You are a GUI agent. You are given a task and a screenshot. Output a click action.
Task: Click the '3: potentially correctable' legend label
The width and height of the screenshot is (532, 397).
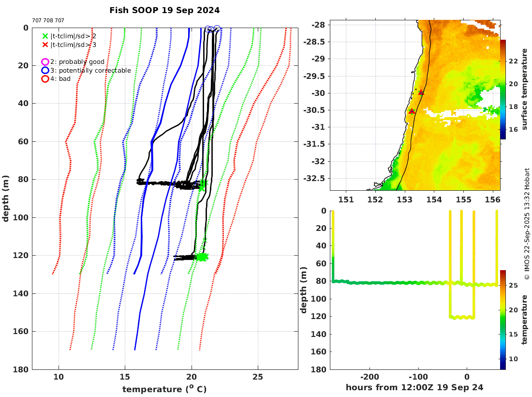tap(90, 70)
